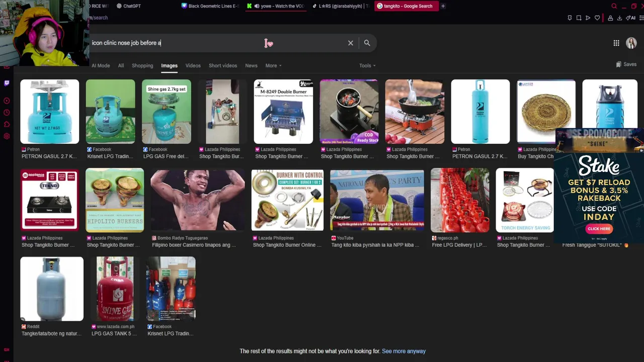Open the browser profile icon in the toolbar

pos(610,18)
